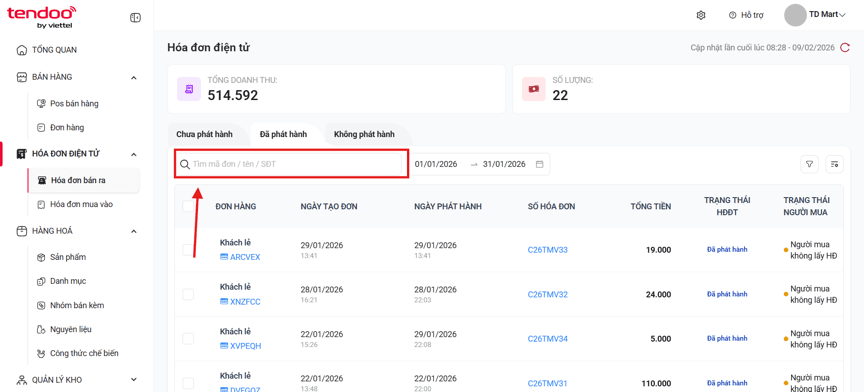Open the date range calendar icon
Viewport: 864px width, 392px height.
[539, 164]
